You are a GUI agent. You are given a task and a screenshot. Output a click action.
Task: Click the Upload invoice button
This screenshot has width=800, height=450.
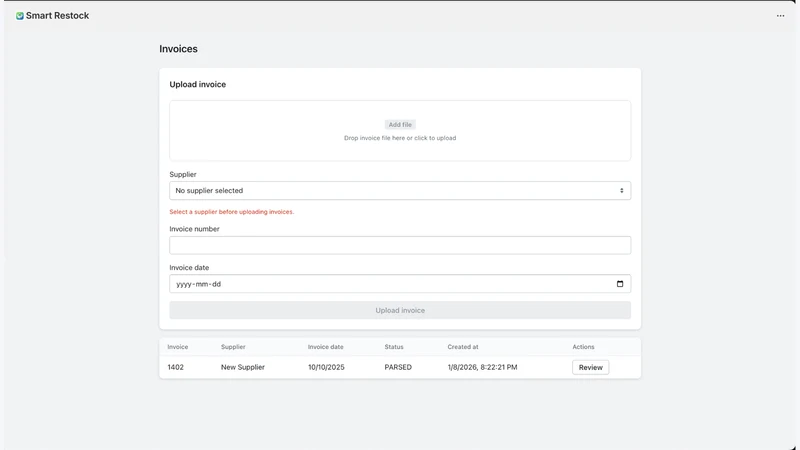[x=400, y=310]
